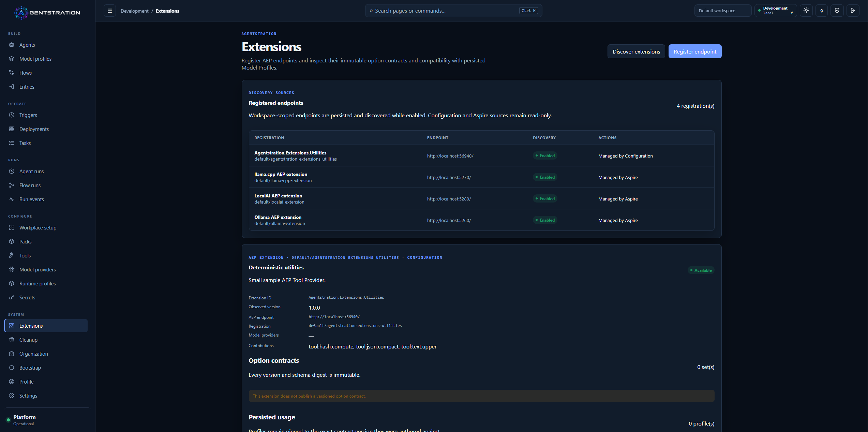Image resolution: width=868 pixels, height=432 pixels.
Task: Click the Register endpoint button
Action: [695, 51]
